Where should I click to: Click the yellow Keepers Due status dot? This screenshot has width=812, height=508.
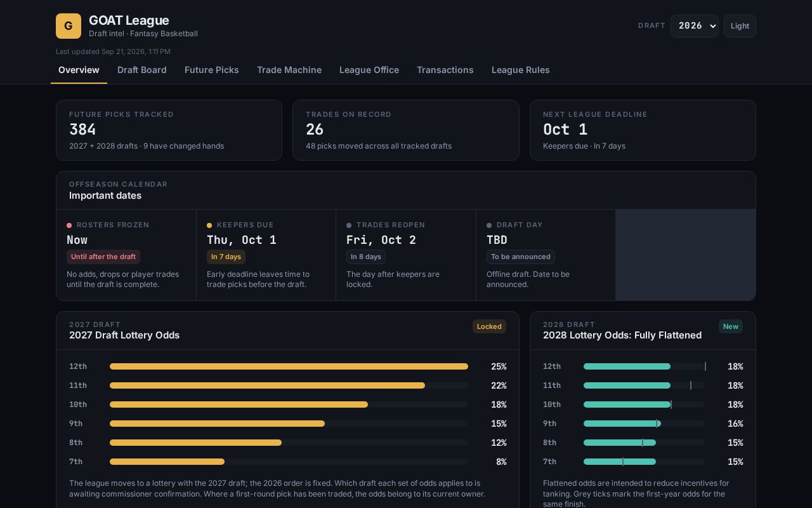[x=209, y=225]
